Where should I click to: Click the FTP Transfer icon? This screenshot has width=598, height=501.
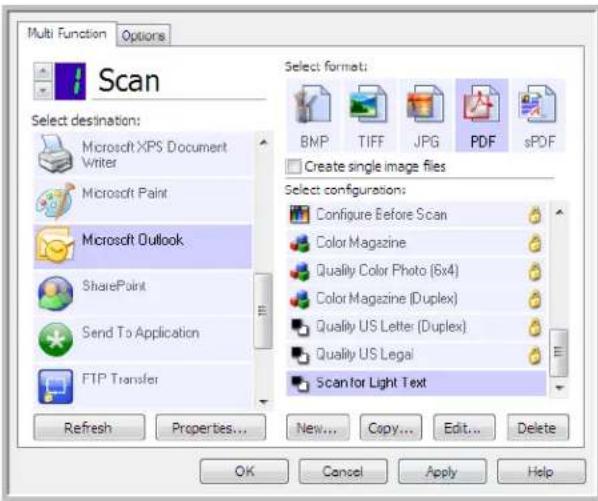pyautogui.click(x=56, y=386)
